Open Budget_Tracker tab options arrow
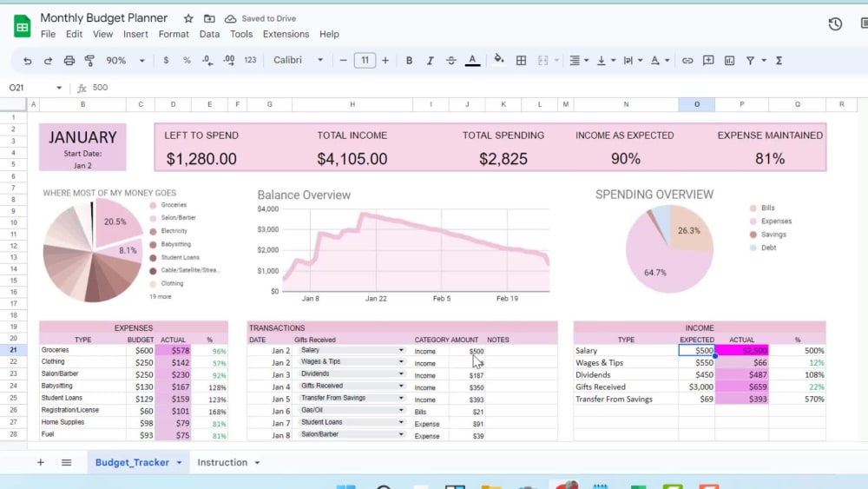868x489 pixels. point(180,462)
